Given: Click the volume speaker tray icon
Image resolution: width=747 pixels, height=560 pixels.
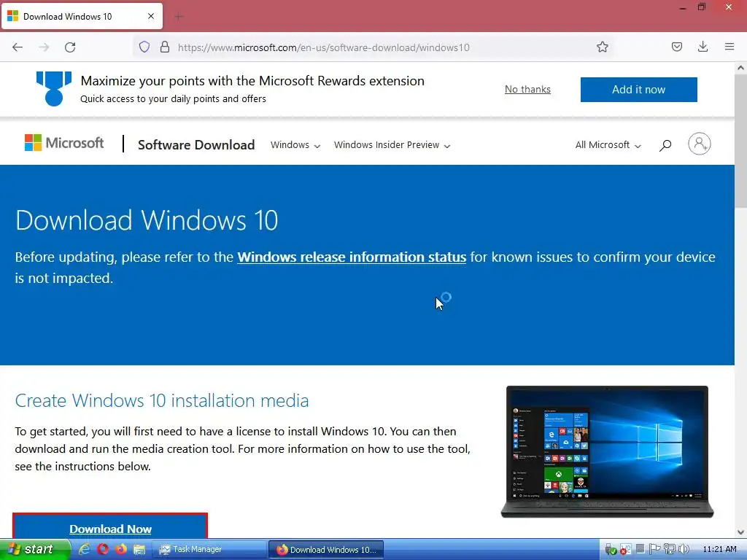Looking at the screenshot, I should pyautogui.click(x=684, y=550).
